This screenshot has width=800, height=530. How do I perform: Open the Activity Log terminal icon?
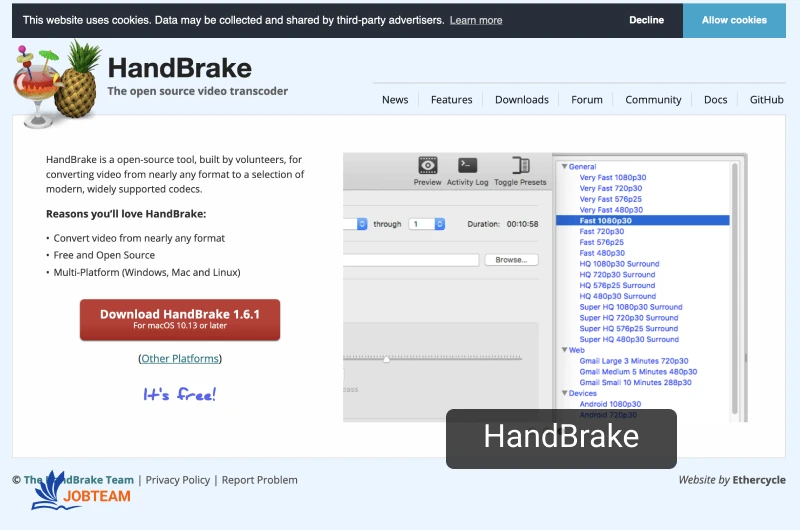(x=467, y=166)
